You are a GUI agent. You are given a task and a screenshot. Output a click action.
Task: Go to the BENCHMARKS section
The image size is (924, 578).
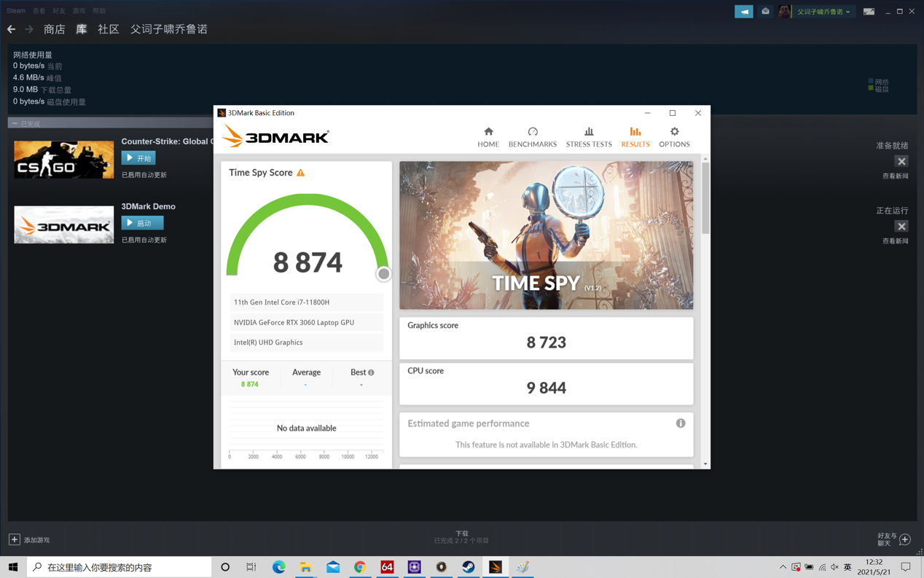[x=532, y=136]
